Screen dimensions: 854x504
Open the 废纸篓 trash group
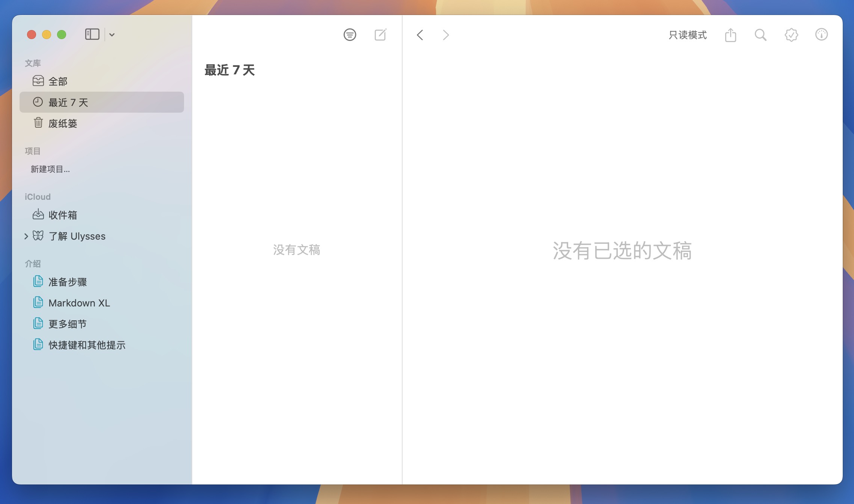click(x=102, y=123)
